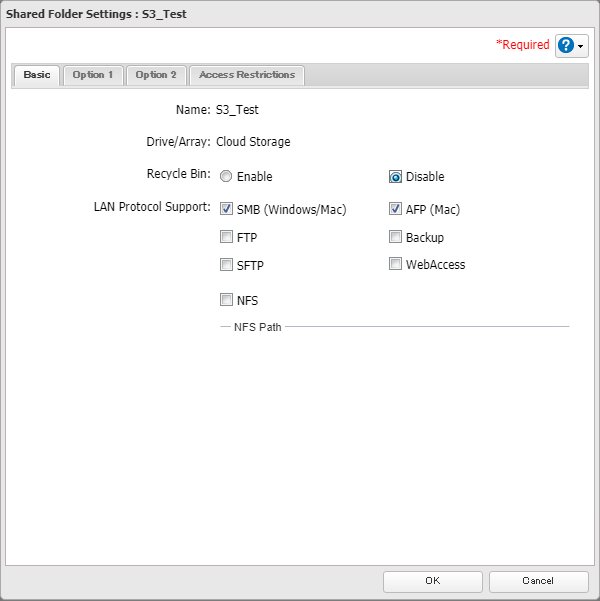Click the NFS Path section label
The image size is (600, 601).
(257, 327)
